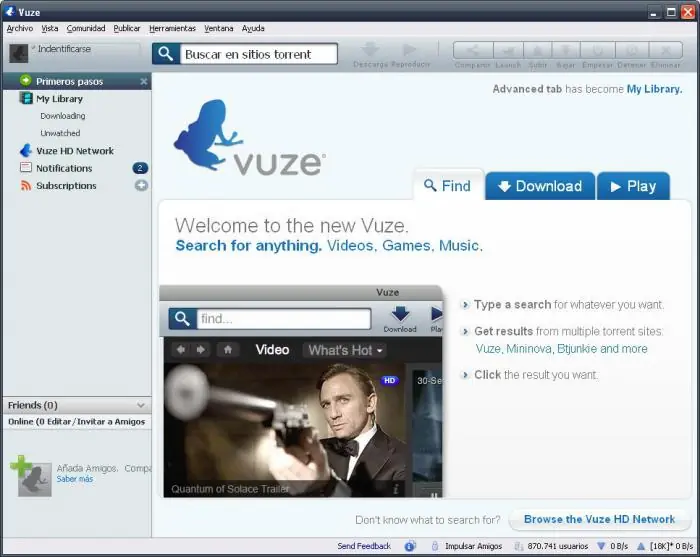Close the Primeros pasos sidebar entry
The width and height of the screenshot is (700, 557).
143,81
